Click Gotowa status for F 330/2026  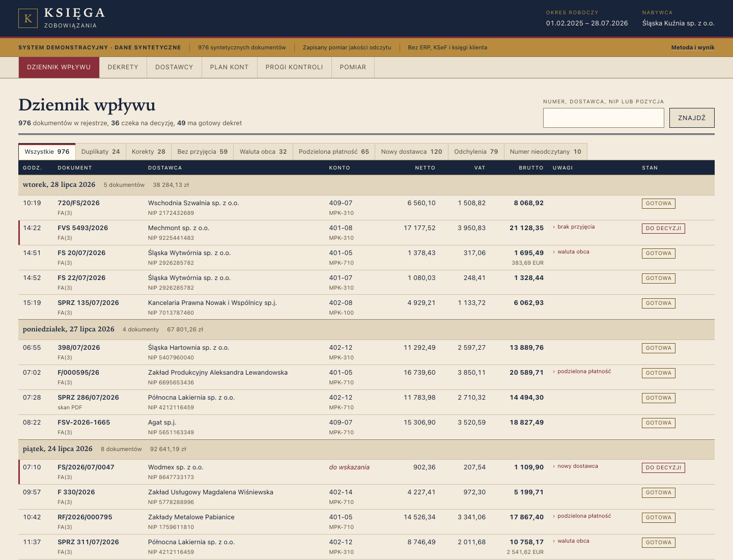659,493
